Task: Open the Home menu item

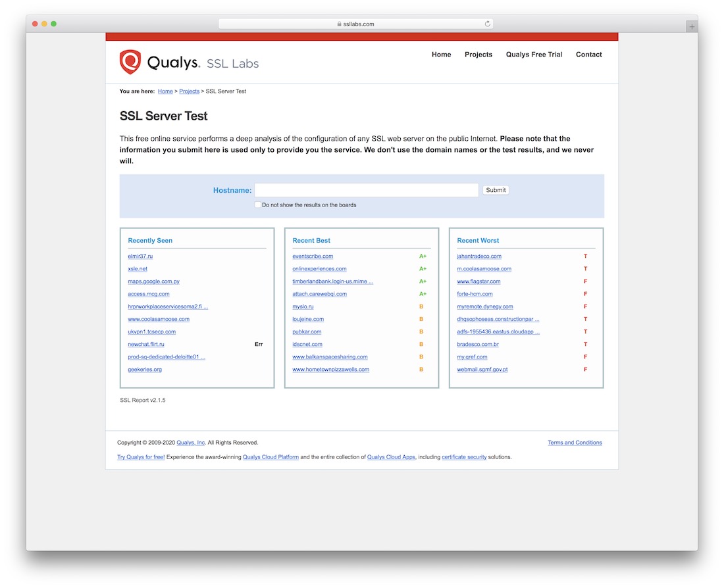Action: click(441, 55)
